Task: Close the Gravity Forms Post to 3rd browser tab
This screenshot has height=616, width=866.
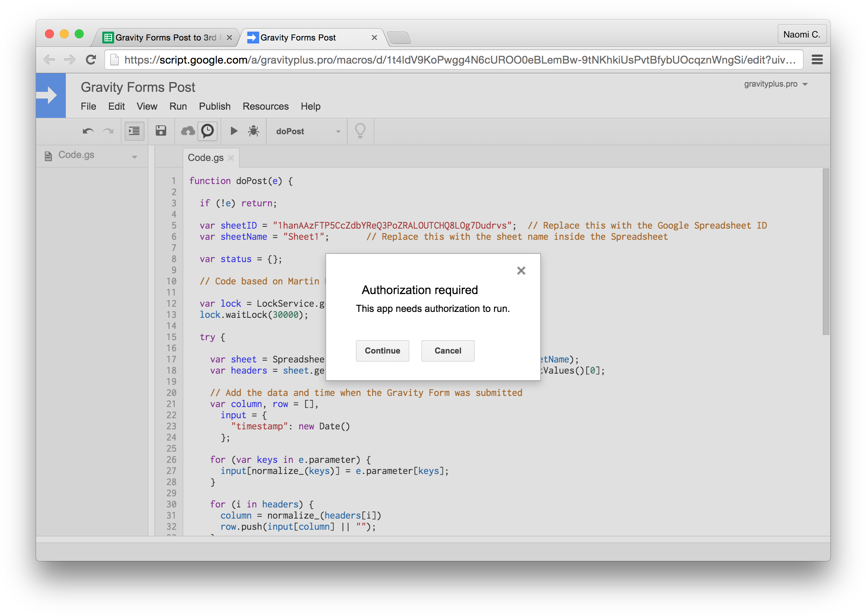Action: 229,38
